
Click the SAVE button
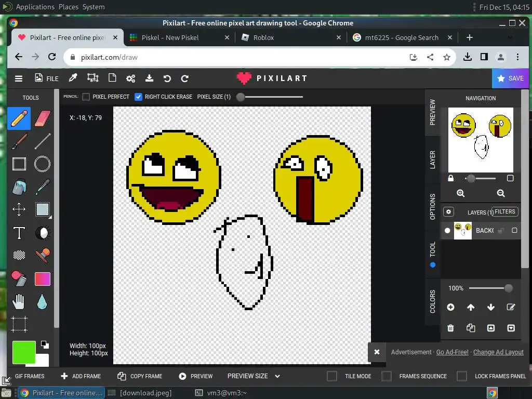click(x=510, y=78)
